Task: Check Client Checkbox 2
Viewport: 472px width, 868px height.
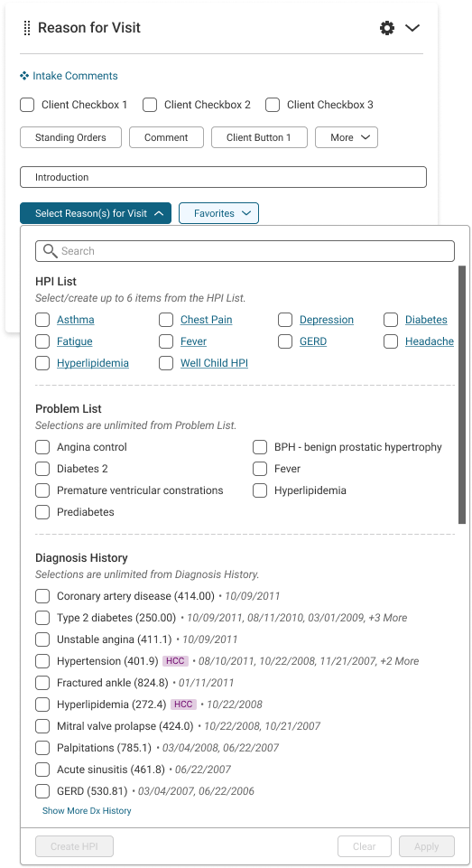Action: [x=150, y=105]
